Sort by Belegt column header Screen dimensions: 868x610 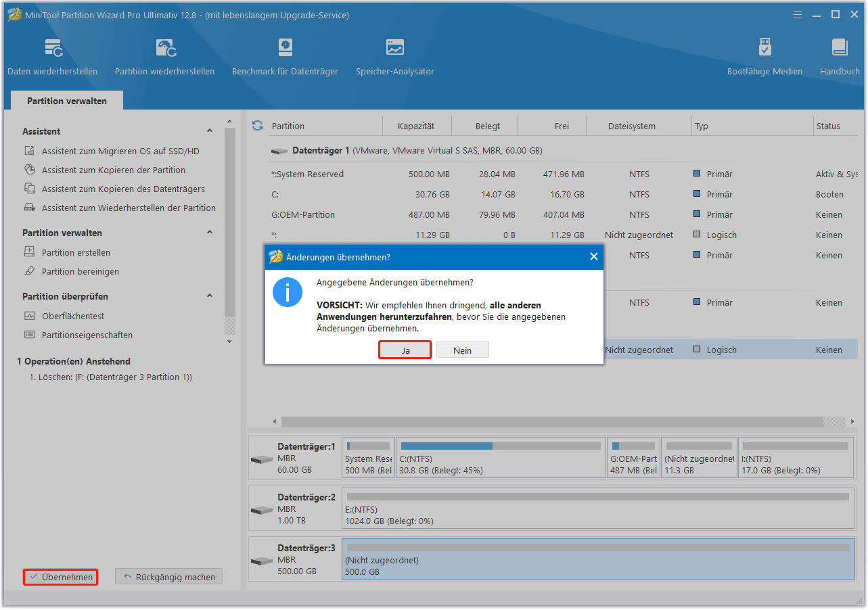488,126
